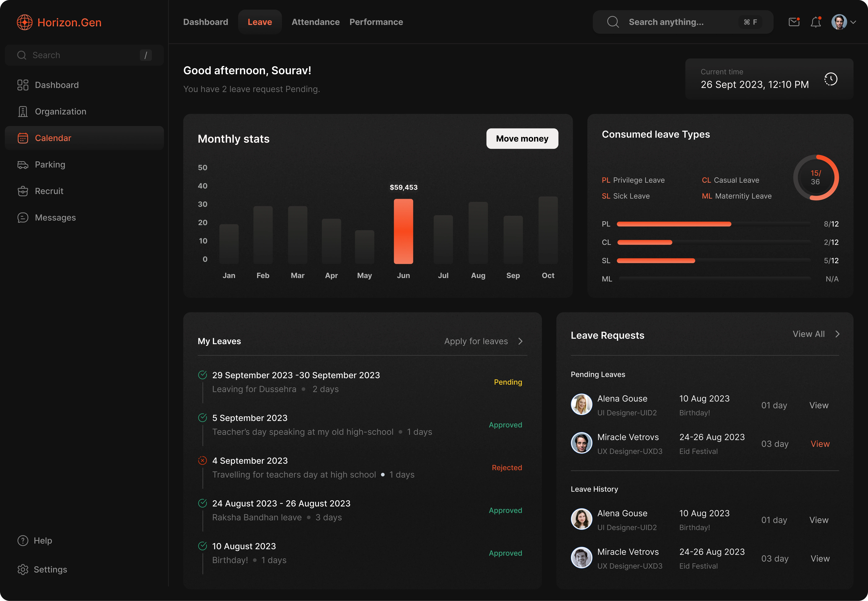Select the highlighted Jun bar
Image resolution: width=868 pixels, height=601 pixels.
[x=403, y=231]
